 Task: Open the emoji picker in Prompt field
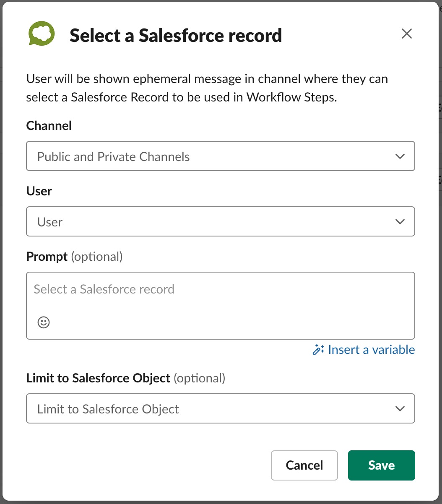44,322
